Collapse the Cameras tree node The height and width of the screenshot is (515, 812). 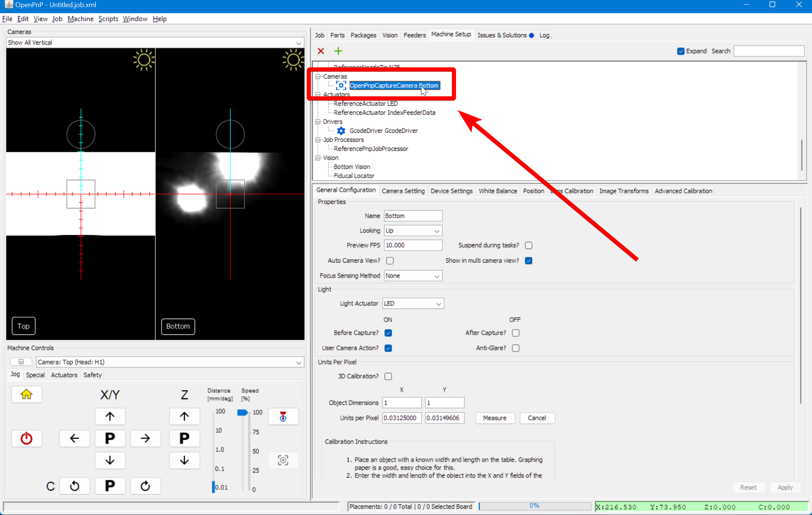tap(318, 76)
